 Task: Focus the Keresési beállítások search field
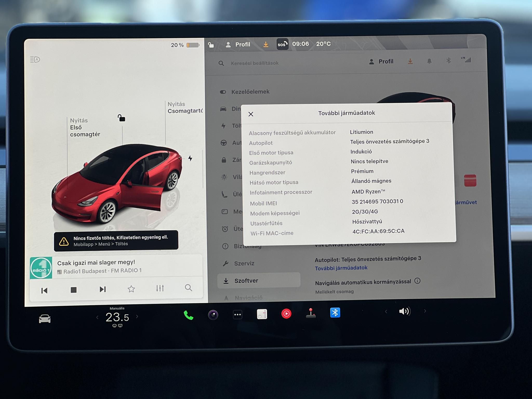255,63
